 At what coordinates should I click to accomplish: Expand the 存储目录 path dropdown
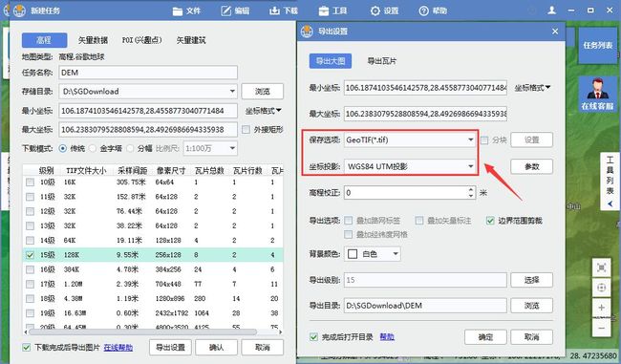click(232, 92)
